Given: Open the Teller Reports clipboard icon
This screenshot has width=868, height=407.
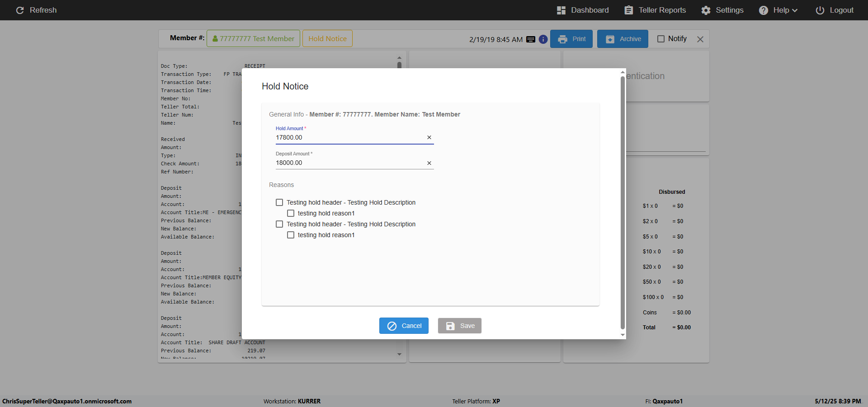Looking at the screenshot, I should [628, 10].
